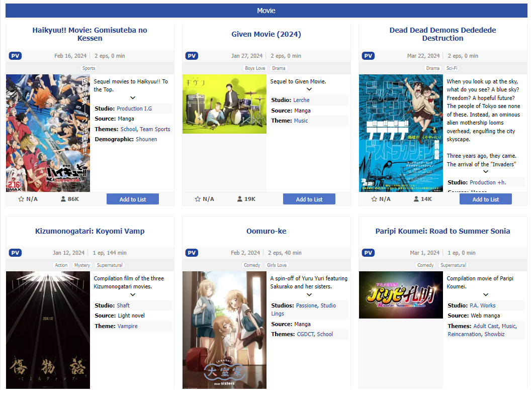Open the Production +h. studio link
The width and height of the screenshot is (532, 417).
[x=488, y=182]
